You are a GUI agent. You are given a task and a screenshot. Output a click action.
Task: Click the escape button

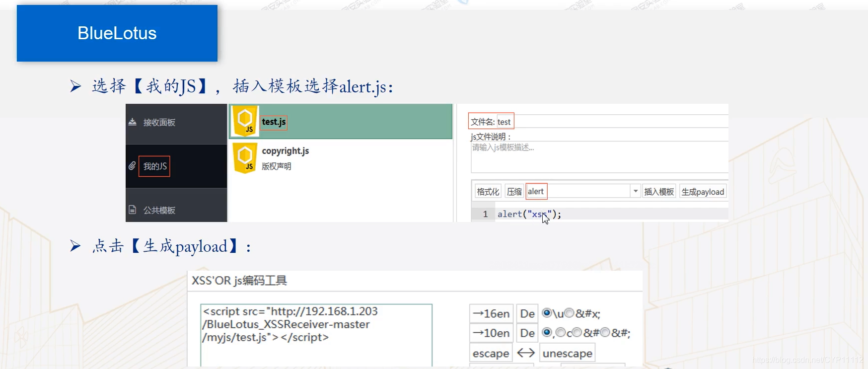[x=491, y=353]
